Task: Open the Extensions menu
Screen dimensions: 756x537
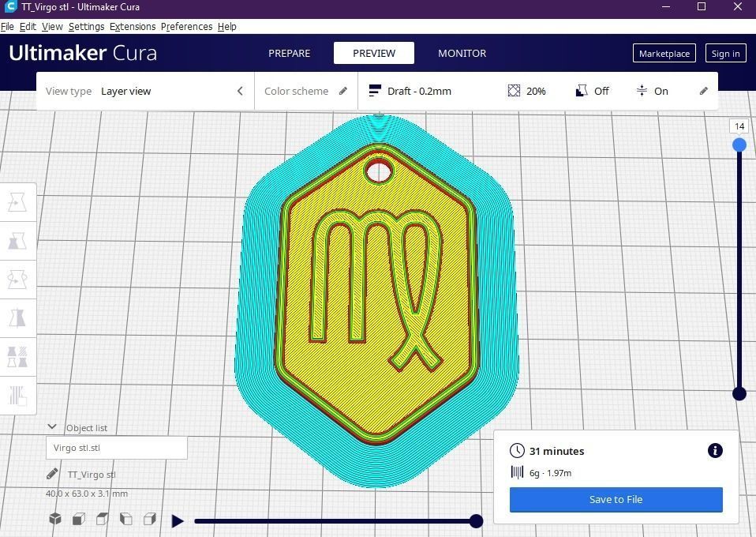Action: click(x=133, y=27)
